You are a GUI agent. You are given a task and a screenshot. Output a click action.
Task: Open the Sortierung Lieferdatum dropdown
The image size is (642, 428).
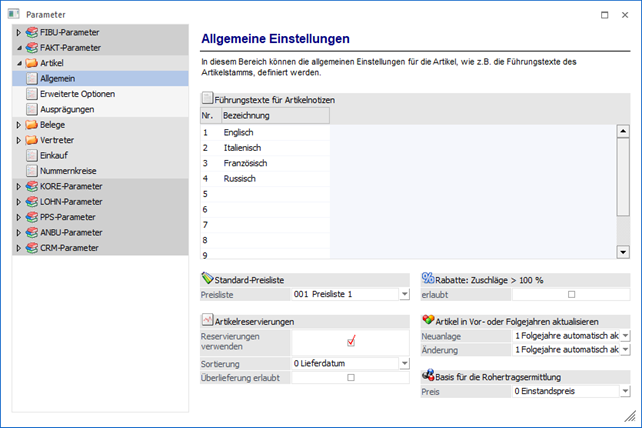404,363
